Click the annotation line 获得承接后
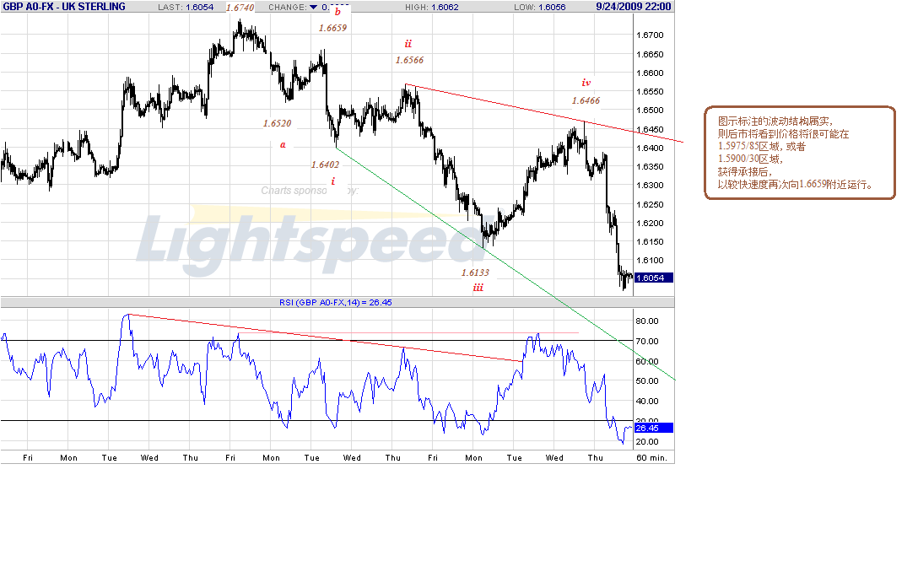 (745, 171)
